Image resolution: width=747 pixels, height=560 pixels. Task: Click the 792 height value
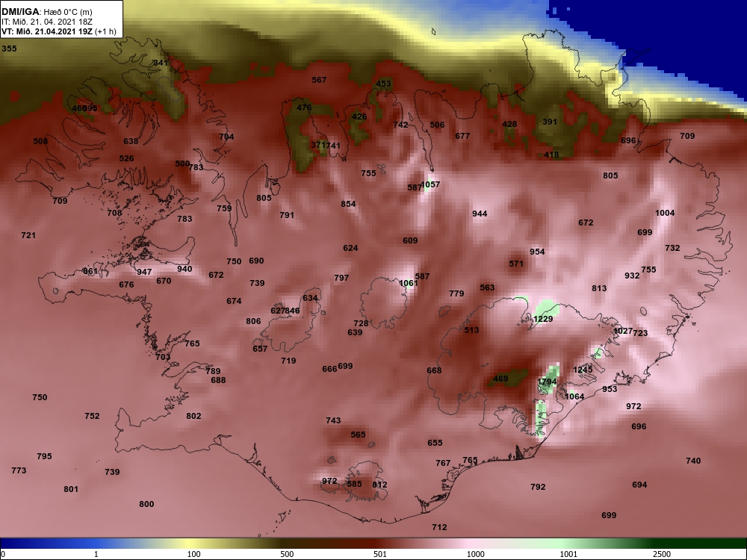(x=538, y=487)
